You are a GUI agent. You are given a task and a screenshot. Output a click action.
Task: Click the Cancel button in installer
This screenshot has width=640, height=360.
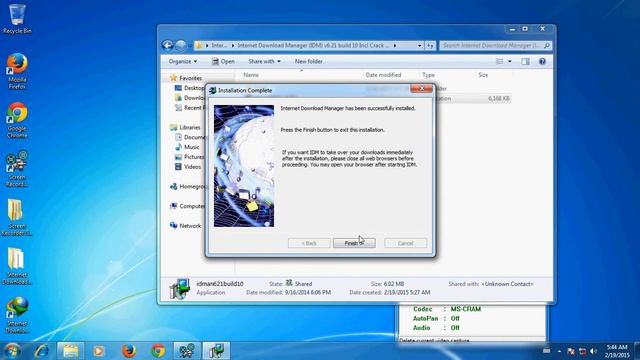click(x=405, y=243)
